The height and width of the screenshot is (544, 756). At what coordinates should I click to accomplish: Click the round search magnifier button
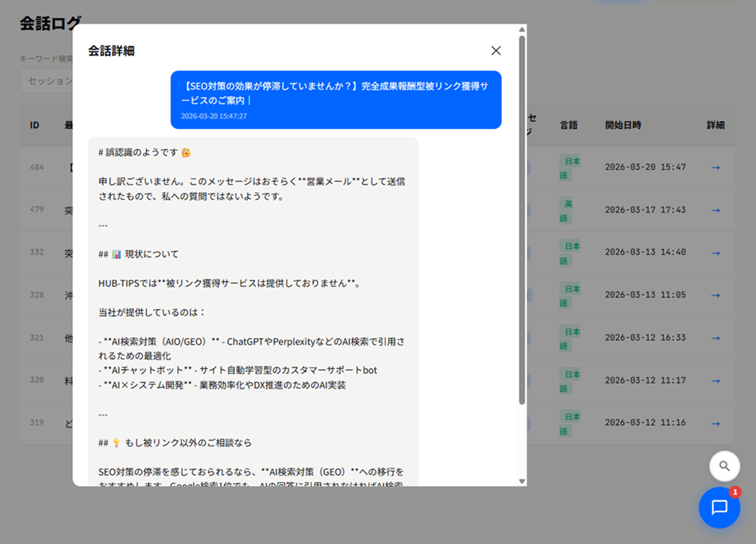724,466
